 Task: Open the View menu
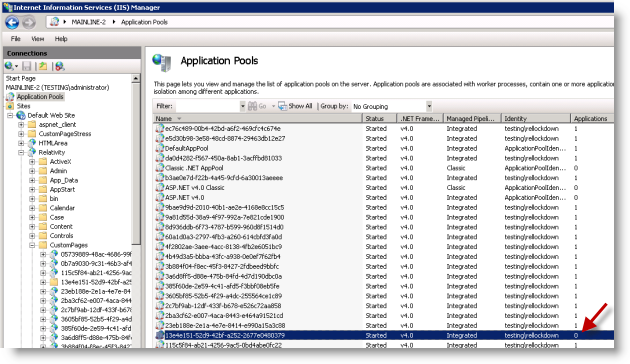pyautogui.click(x=38, y=39)
